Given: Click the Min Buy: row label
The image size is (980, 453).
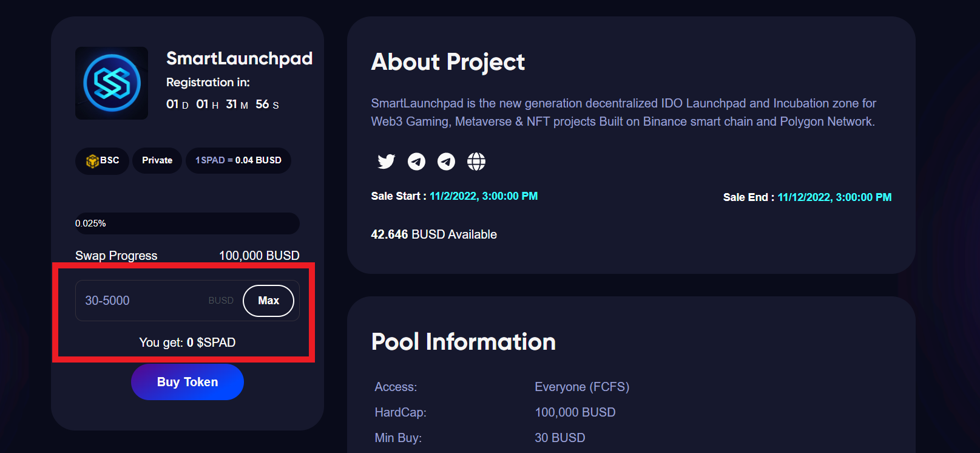Looking at the screenshot, I should click(398, 438).
